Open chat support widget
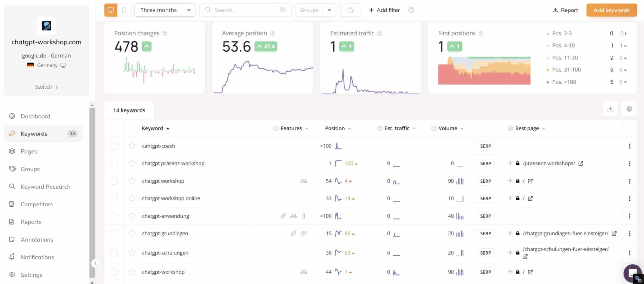Image resolution: width=644 pixels, height=284 pixels. coord(632,273)
